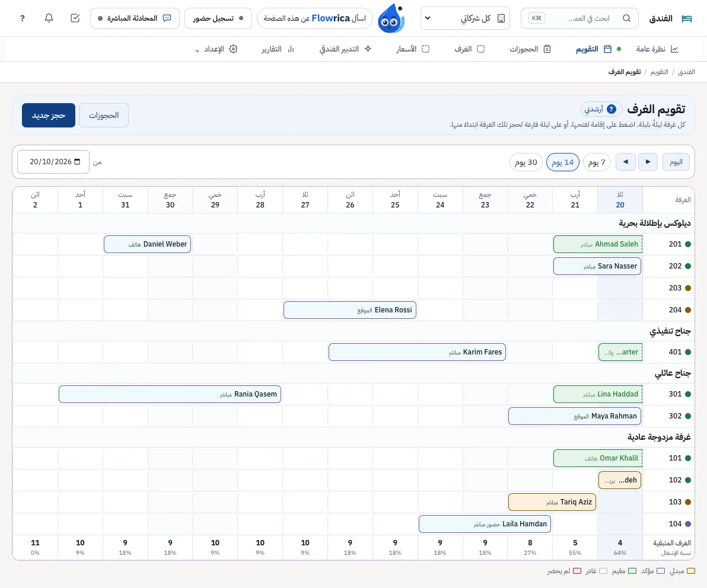Click the building icon in company selector
Viewport: 707px width, 588px height.
[501, 18]
